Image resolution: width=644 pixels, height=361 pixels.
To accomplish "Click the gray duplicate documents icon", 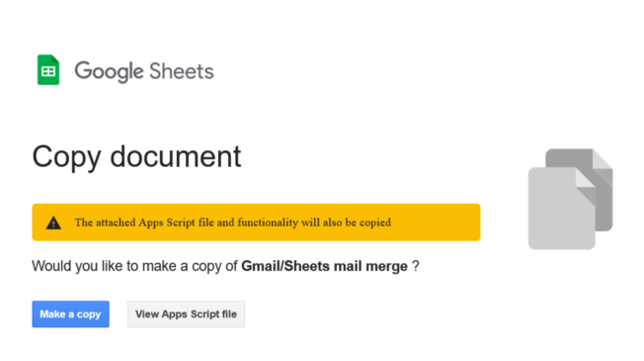I will [571, 199].
